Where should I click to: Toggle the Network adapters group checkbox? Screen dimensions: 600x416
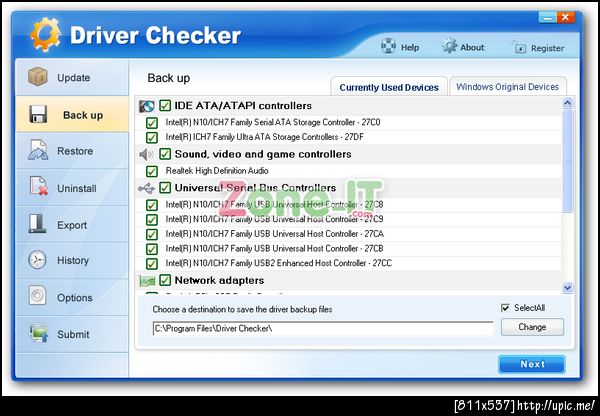coord(165,280)
